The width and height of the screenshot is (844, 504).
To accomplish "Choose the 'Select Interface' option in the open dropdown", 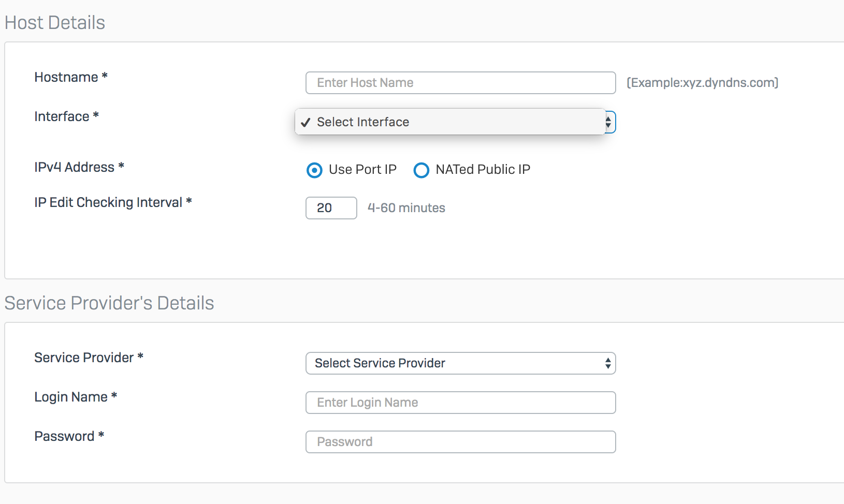I will pos(450,122).
